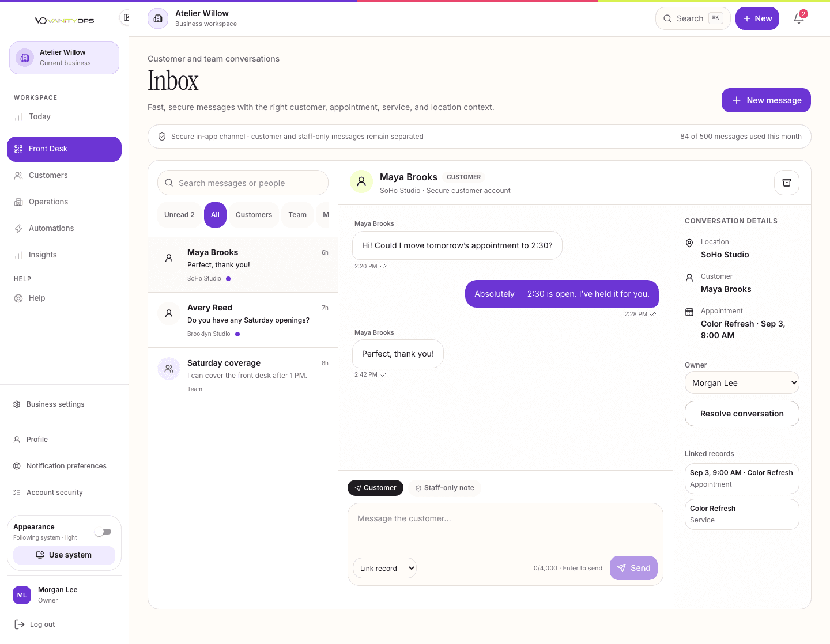Switch composer to Staff-only note
The height and width of the screenshot is (644, 830).
click(x=445, y=488)
